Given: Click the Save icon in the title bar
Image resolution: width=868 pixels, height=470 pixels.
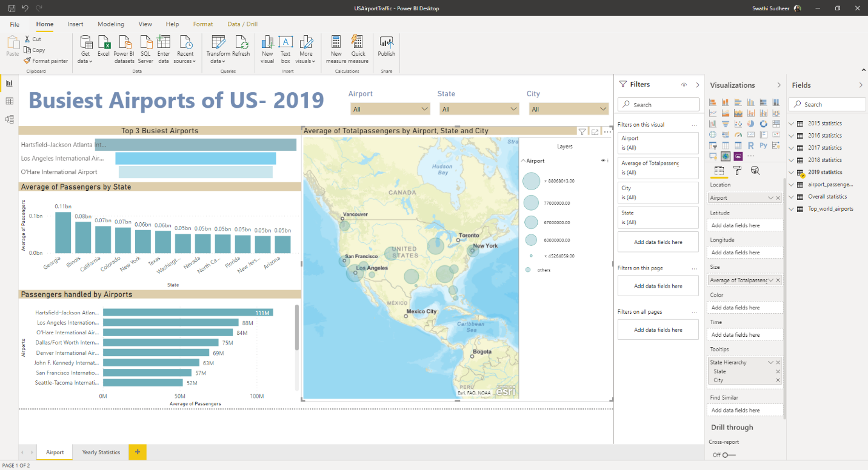Looking at the screenshot, I should tap(12, 8).
